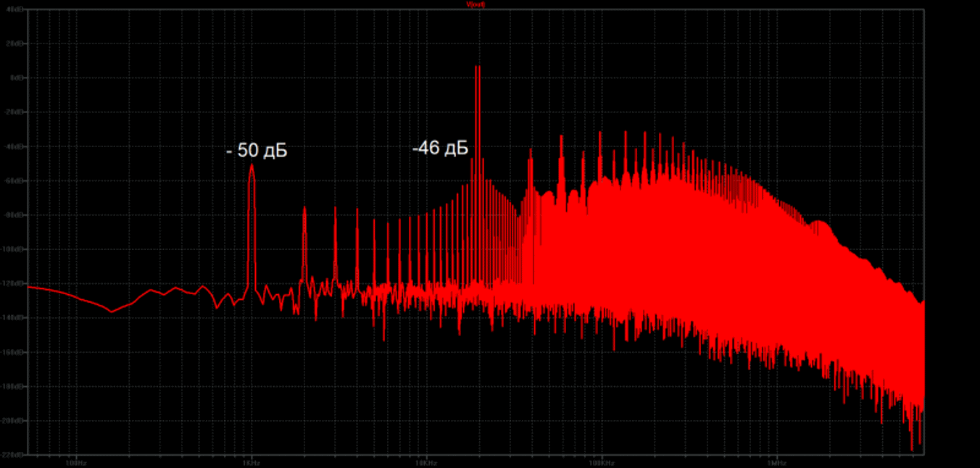Click the 10KHz label on the frequency axis
The width and height of the screenshot is (980, 468).
425,462
